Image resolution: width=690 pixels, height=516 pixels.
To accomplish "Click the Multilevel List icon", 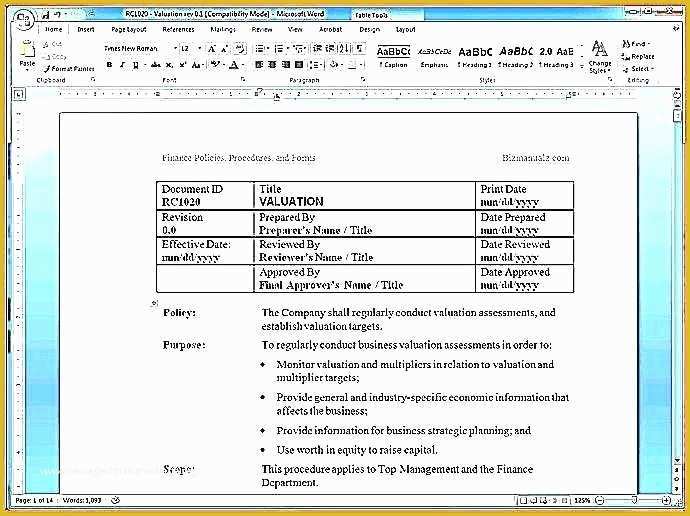I will coord(297,48).
